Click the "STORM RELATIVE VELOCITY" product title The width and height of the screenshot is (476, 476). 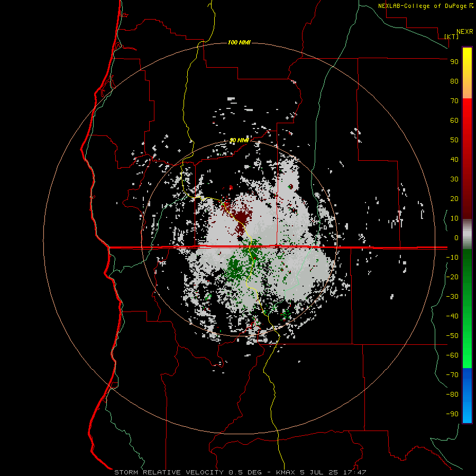[169, 472]
